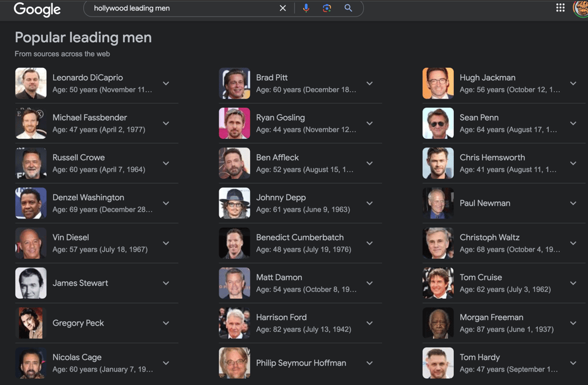
Task: Start voice search with microphone icon
Action: point(306,9)
